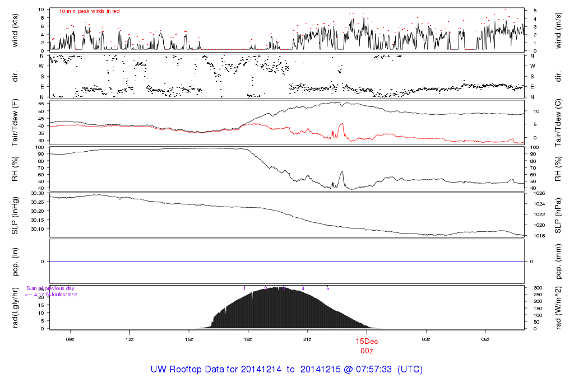Select the 06z time axis label
This screenshot has width=574, height=392.
tap(485, 339)
